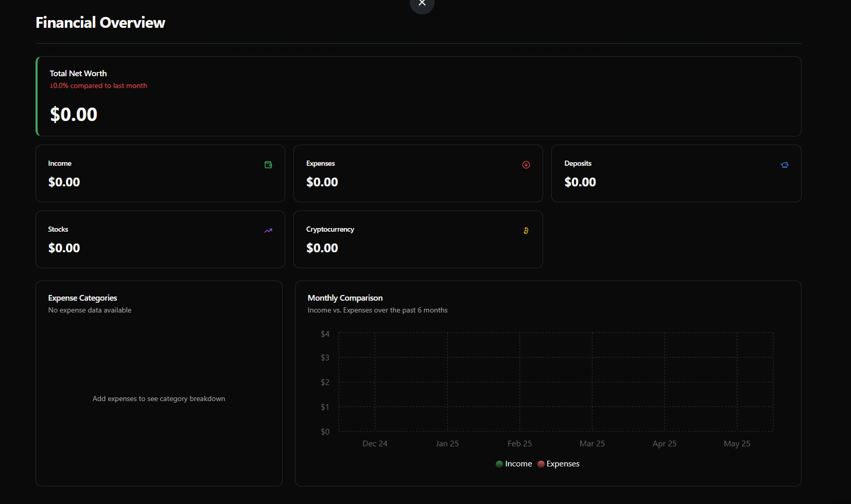Click the $0.00 amount under Cryptocurrency
Viewport: 851px width, 504px height.
coord(322,248)
